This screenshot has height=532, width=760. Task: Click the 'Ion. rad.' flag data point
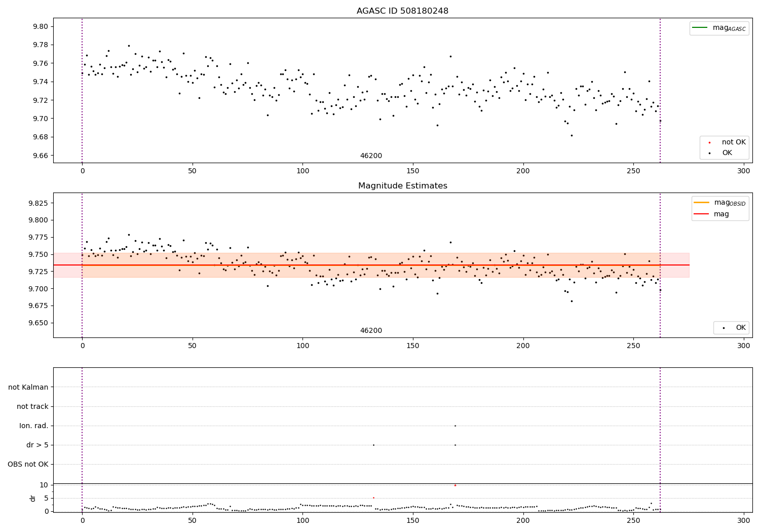455,426
